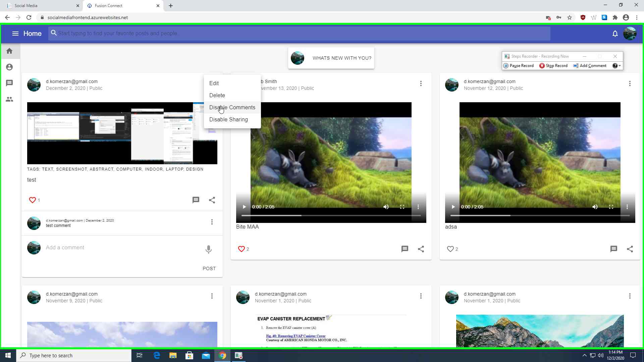
Task: Open the profile avatar in header
Action: point(630,34)
